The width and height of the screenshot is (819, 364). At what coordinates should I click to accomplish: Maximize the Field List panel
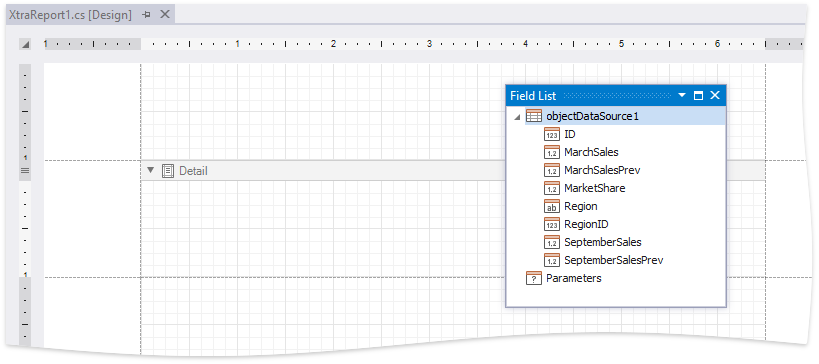click(698, 96)
